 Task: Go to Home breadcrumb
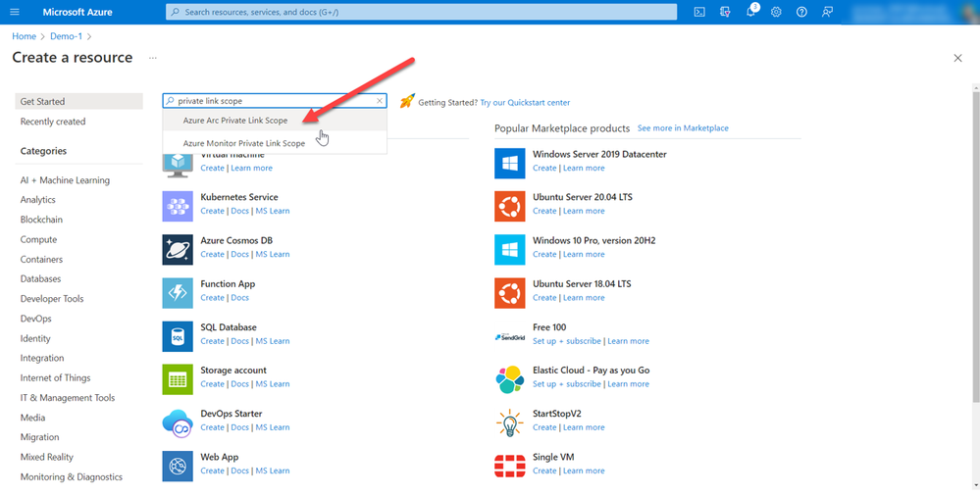tap(25, 36)
